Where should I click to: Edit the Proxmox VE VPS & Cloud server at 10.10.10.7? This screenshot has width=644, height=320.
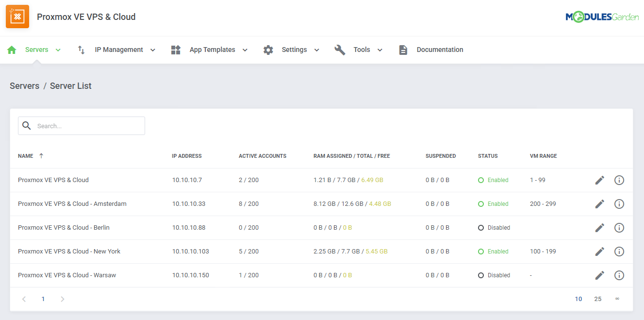coord(600,180)
